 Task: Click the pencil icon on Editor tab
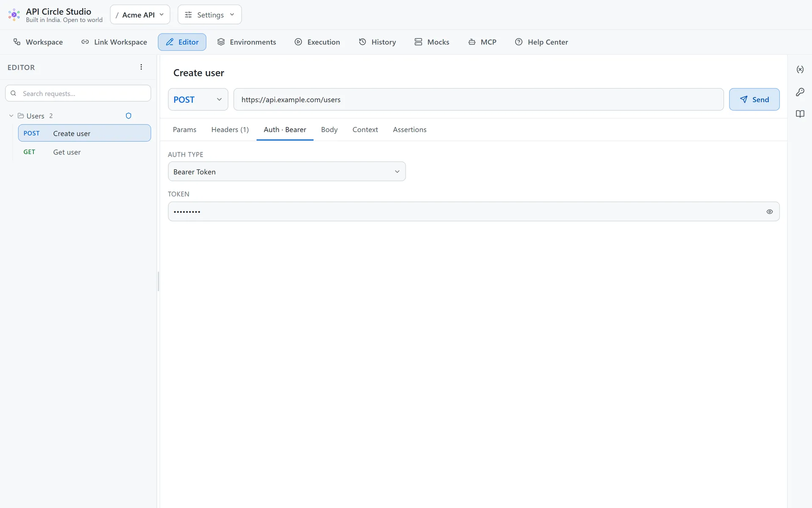170,42
